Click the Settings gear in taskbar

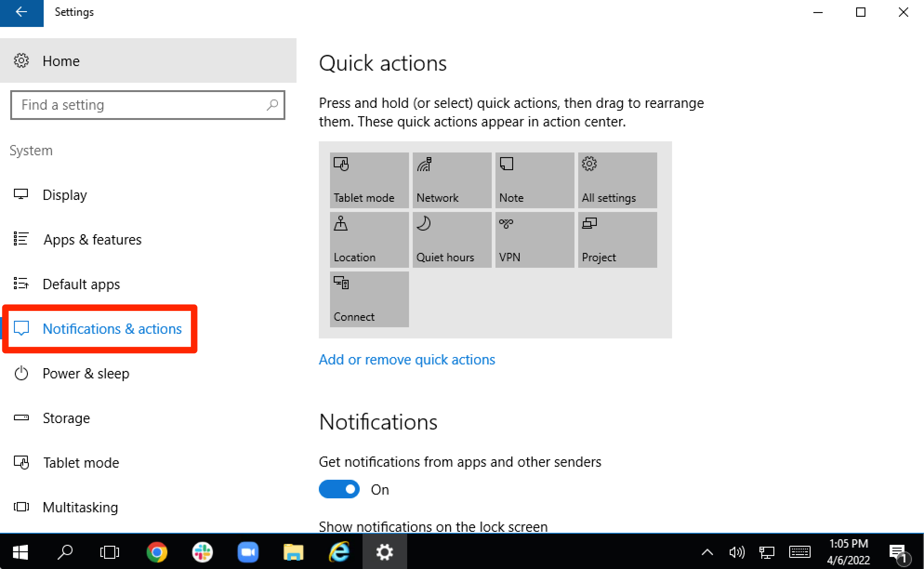(384, 552)
